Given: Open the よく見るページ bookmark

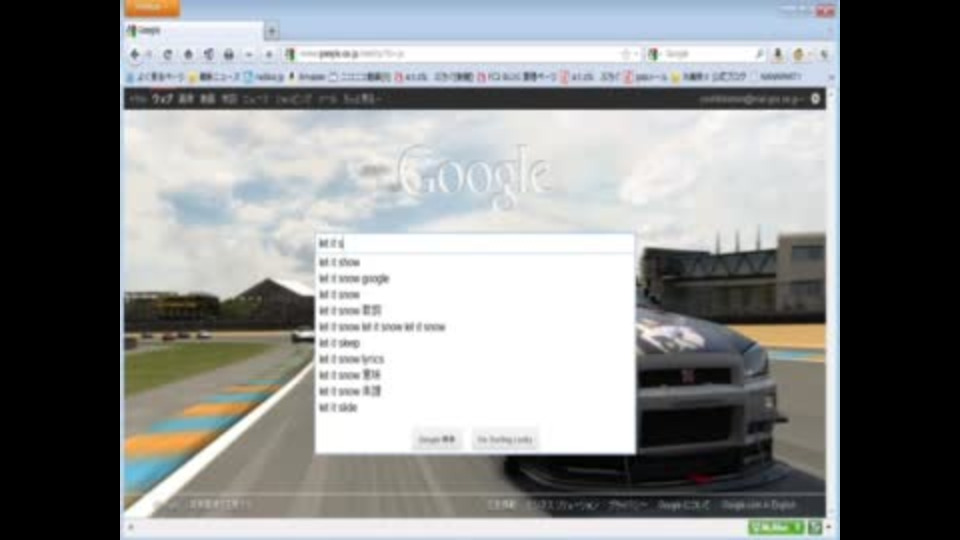Looking at the screenshot, I should 156,77.
